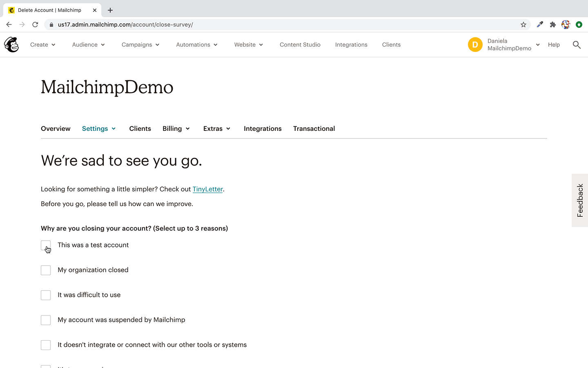
Task: Expand the Automations dropdown menu
Action: point(197,45)
